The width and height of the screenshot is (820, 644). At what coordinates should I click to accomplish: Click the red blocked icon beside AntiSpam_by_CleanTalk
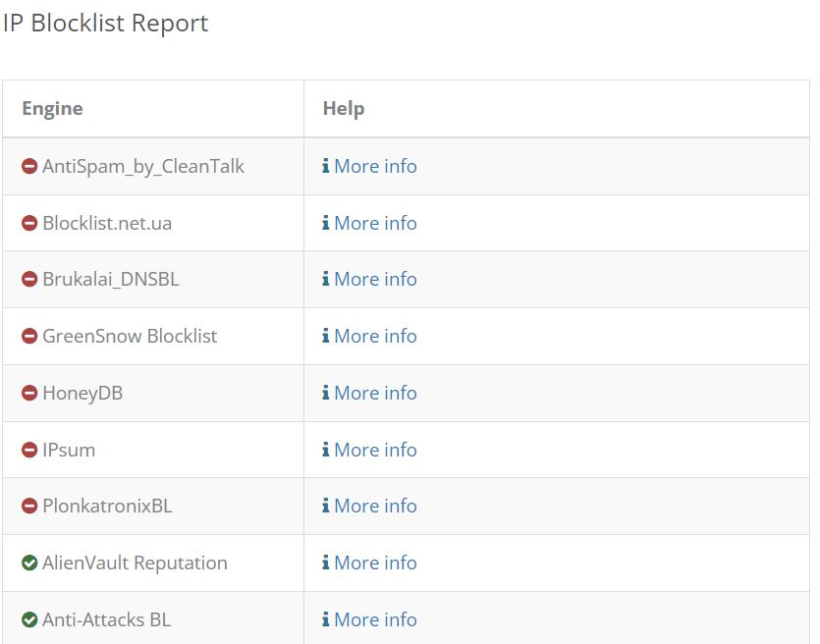[29, 166]
